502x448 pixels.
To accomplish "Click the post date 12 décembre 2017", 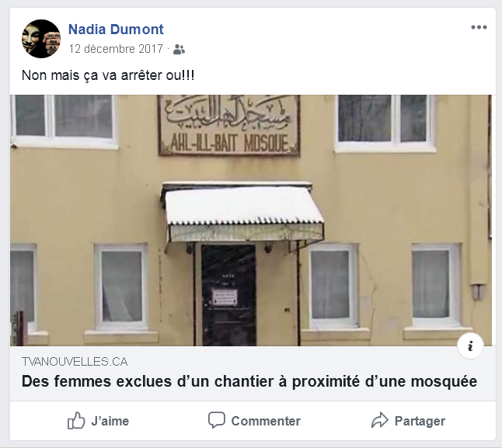I will pyautogui.click(x=116, y=49).
